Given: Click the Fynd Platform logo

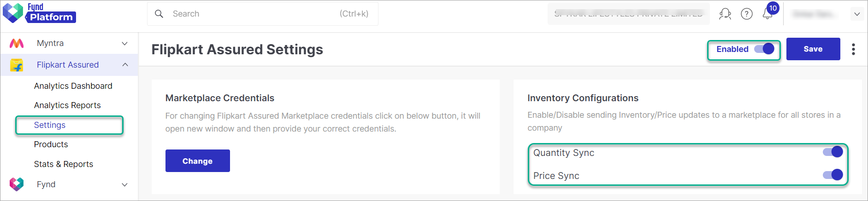Looking at the screenshot, I should (39, 13).
